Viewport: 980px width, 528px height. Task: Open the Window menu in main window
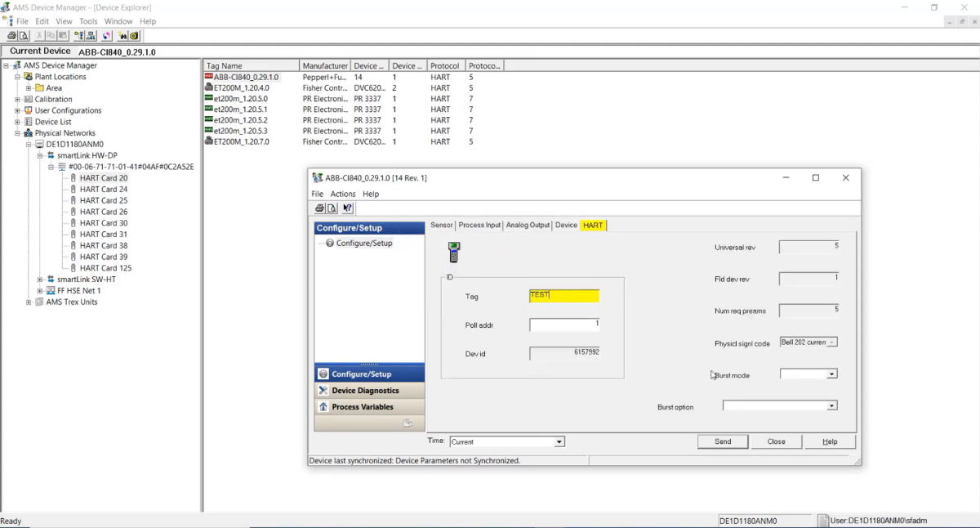point(118,21)
